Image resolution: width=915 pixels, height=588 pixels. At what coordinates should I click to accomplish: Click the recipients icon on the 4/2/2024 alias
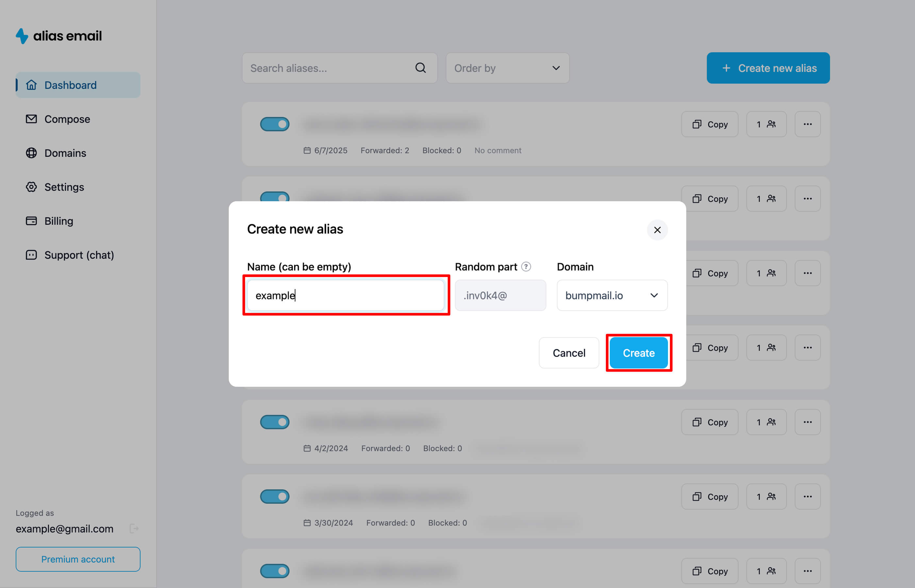pyautogui.click(x=766, y=422)
